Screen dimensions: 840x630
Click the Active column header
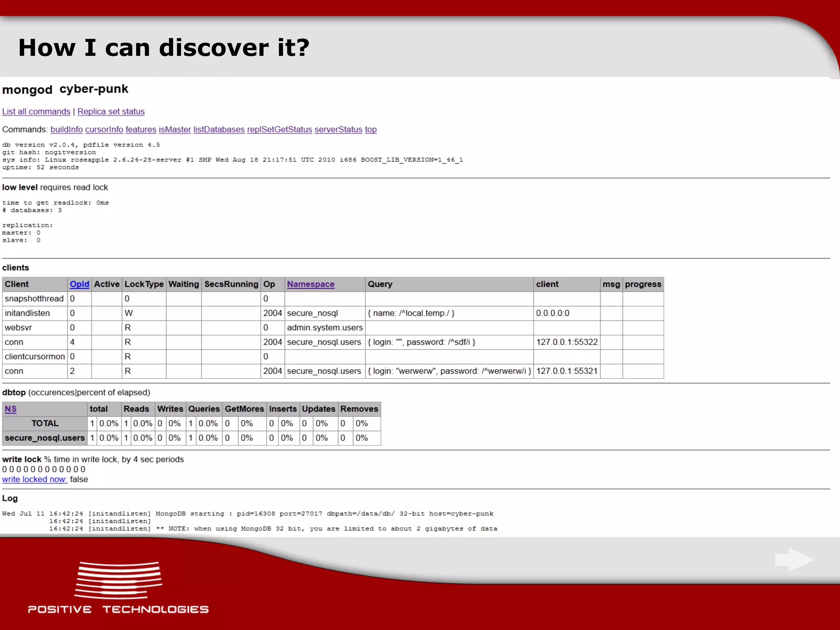[x=107, y=284]
